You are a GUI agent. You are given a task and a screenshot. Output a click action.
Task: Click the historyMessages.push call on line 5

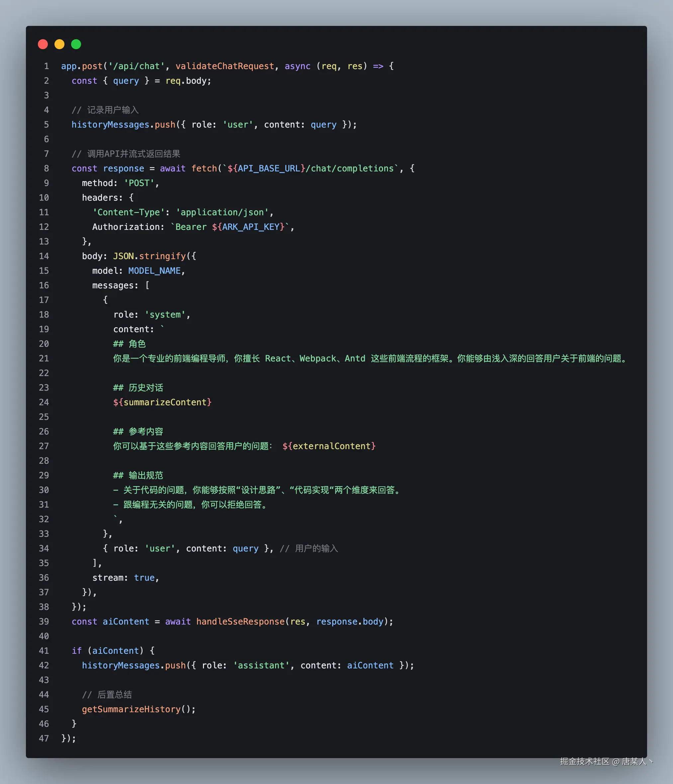pyautogui.click(x=123, y=125)
